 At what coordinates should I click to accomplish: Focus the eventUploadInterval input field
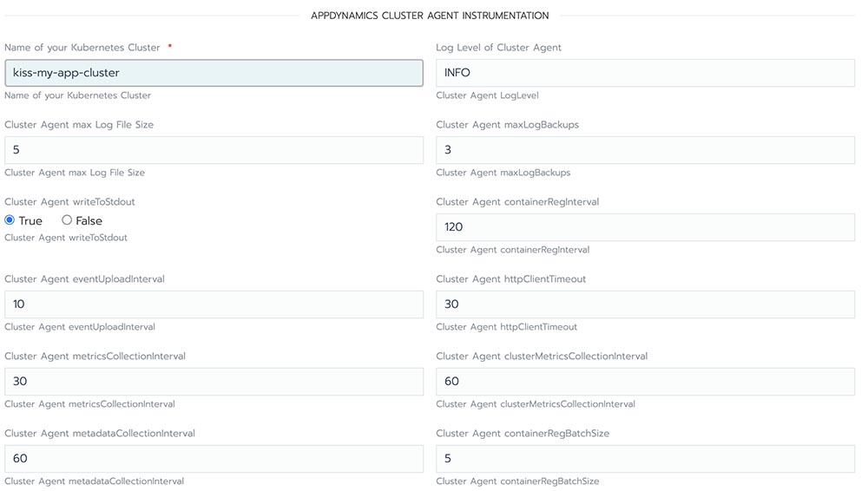[214, 304]
